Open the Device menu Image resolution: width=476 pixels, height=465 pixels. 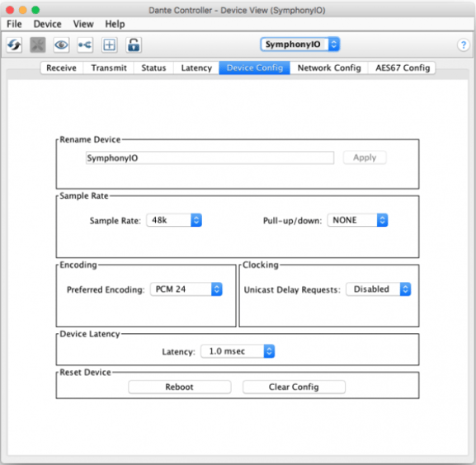pyautogui.click(x=47, y=24)
